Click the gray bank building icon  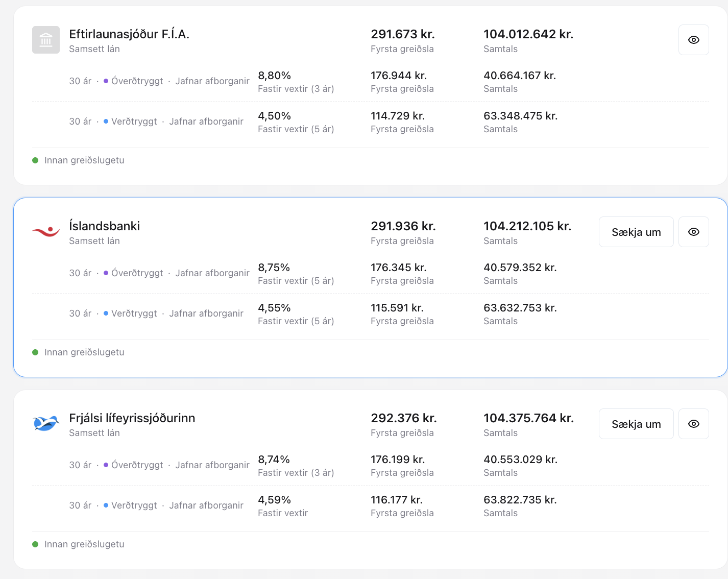[x=46, y=40]
